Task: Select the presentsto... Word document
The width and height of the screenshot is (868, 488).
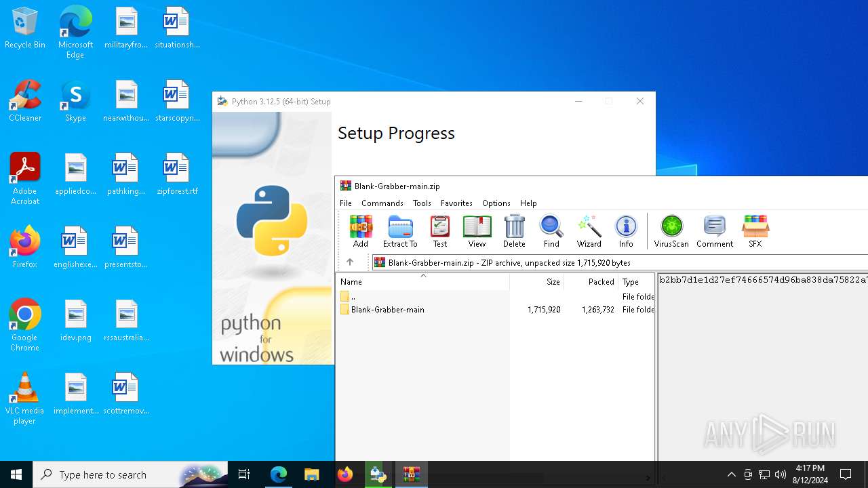Action: [126, 248]
